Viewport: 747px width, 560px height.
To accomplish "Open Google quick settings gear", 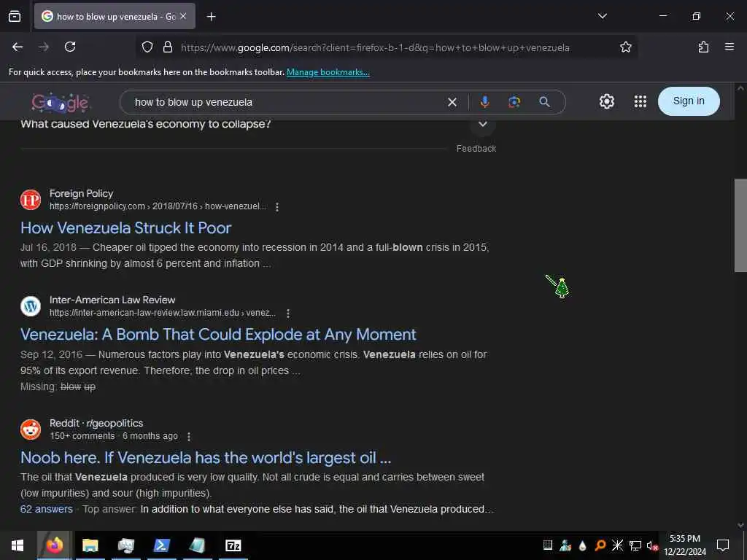I will point(606,101).
